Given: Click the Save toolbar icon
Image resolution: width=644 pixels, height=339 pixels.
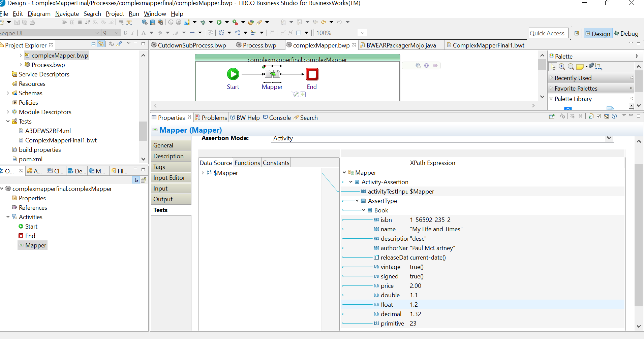Looking at the screenshot, I should pyautogui.click(x=17, y=22).
